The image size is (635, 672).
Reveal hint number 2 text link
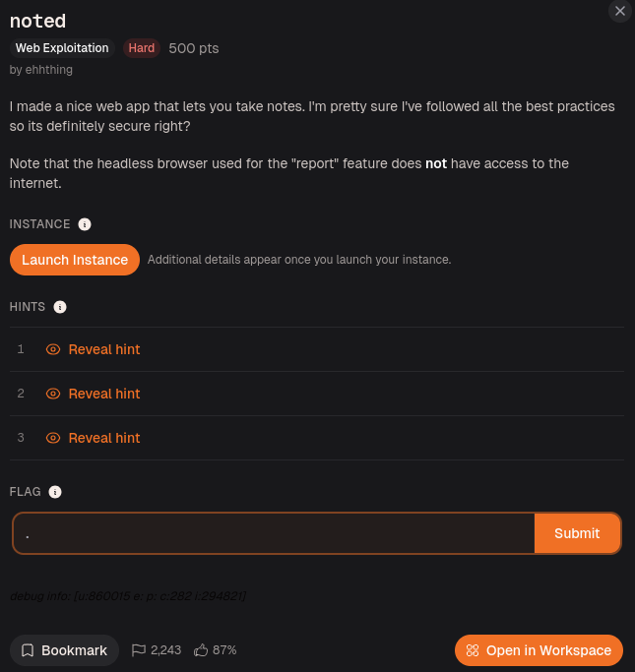pyautogui.click(x=104, y=394)
